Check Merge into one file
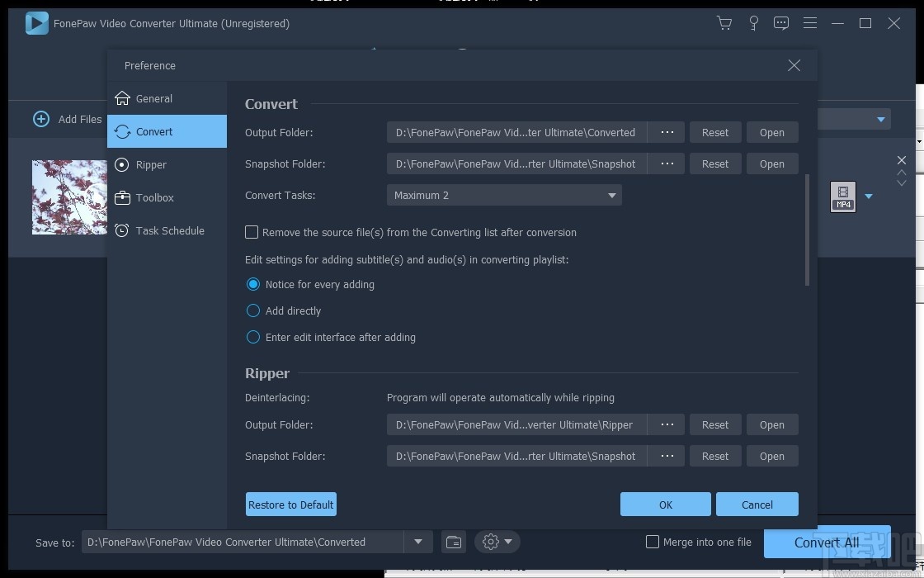Screen dimensions: 924x578 pos(653,542)
